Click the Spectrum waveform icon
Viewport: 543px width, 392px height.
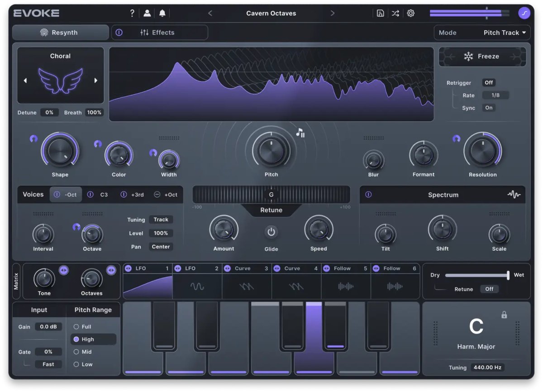coord(514,195)
